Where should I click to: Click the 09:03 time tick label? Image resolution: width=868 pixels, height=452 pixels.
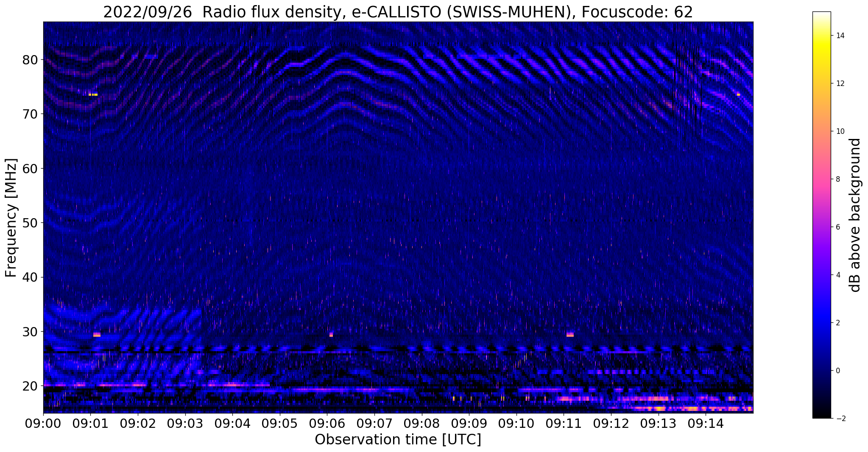(185, 423)
